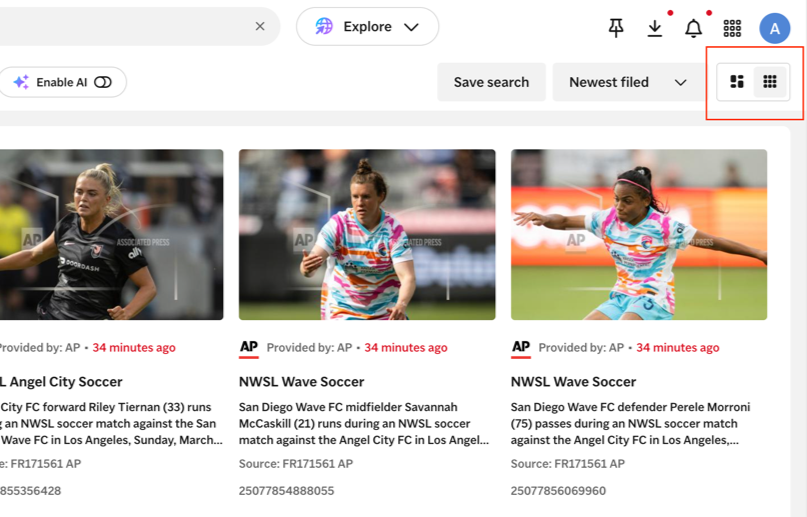This screenshot has width=807, height=517.
Task: Open the downloads arrow icon
Action: (655, 28)
